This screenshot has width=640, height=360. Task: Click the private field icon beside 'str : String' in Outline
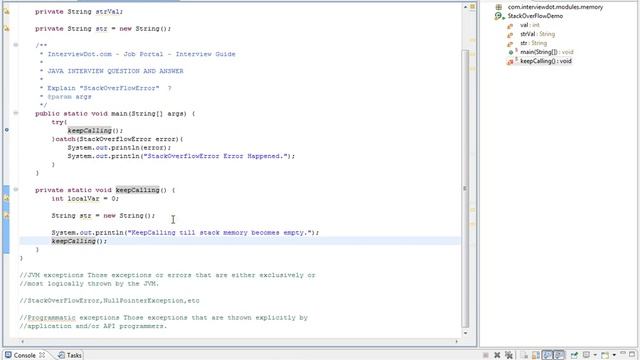pyautogui.click(x=510, y=44)
